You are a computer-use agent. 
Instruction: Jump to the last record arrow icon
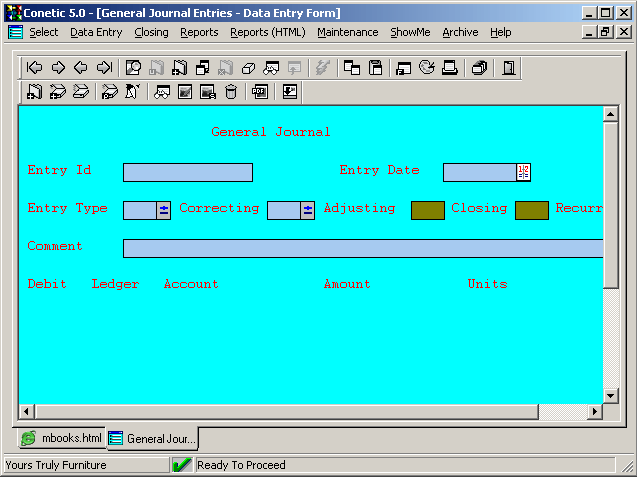click(104, 68)
